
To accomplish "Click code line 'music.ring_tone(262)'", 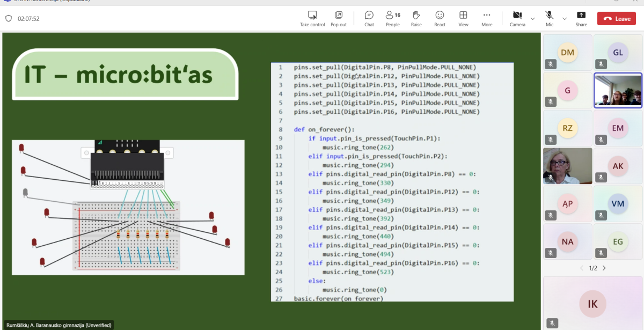I will tap(357, 147).
